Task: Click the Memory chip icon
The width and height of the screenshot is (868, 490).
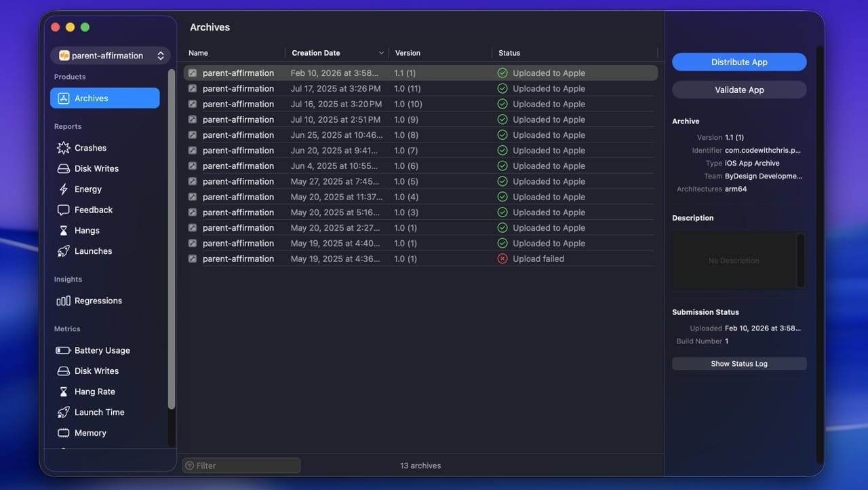Action: click(63, 433)
